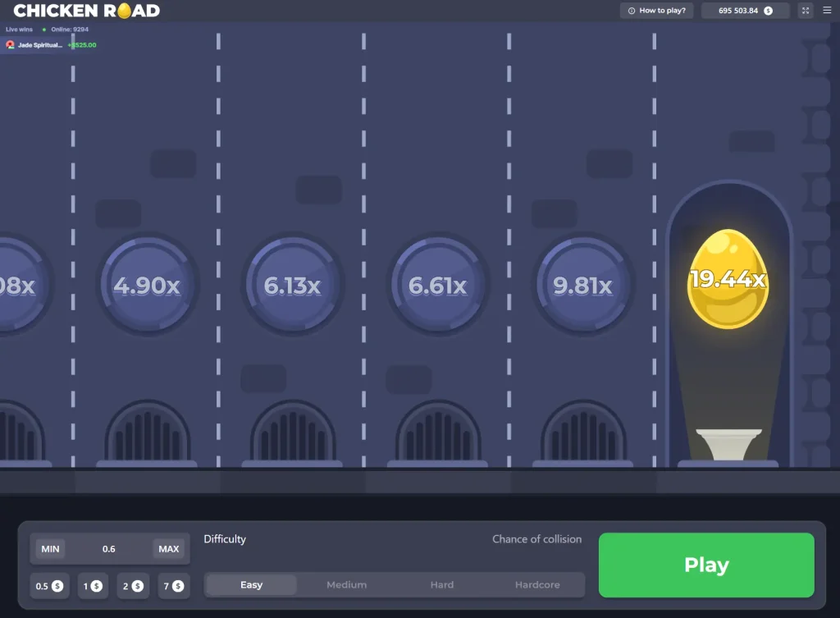Click the white pedestal under the golden egg
Image resolution: width=840 pixels, height=618 pixels.
pos(728,444)
